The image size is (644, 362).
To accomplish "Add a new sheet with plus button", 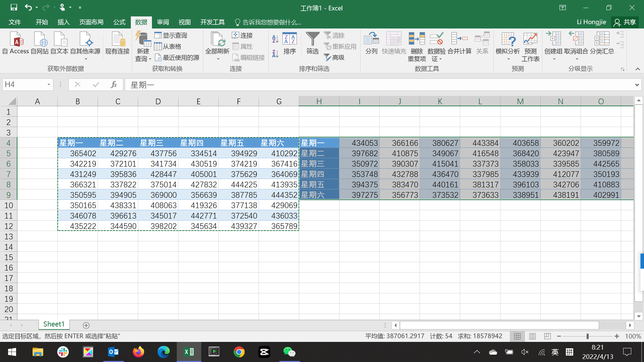I will 86,325.
